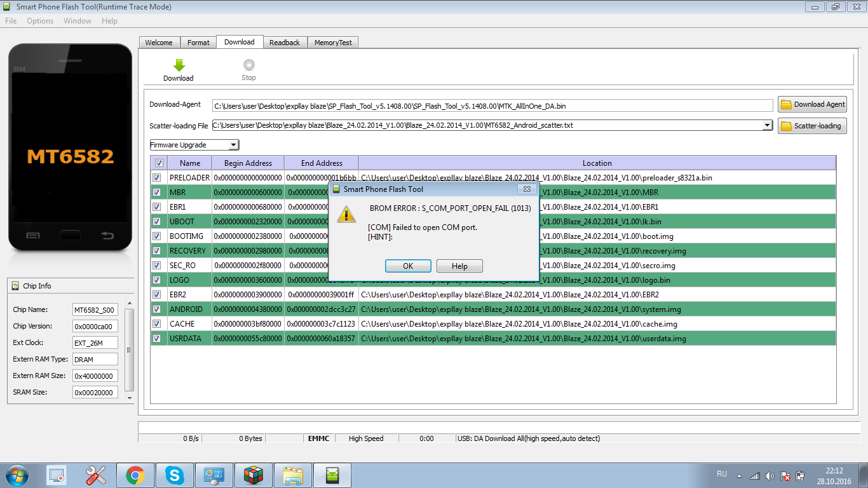Open the Options menu
The width and height of the screenshot is (868, 488).
pos(40,21)
